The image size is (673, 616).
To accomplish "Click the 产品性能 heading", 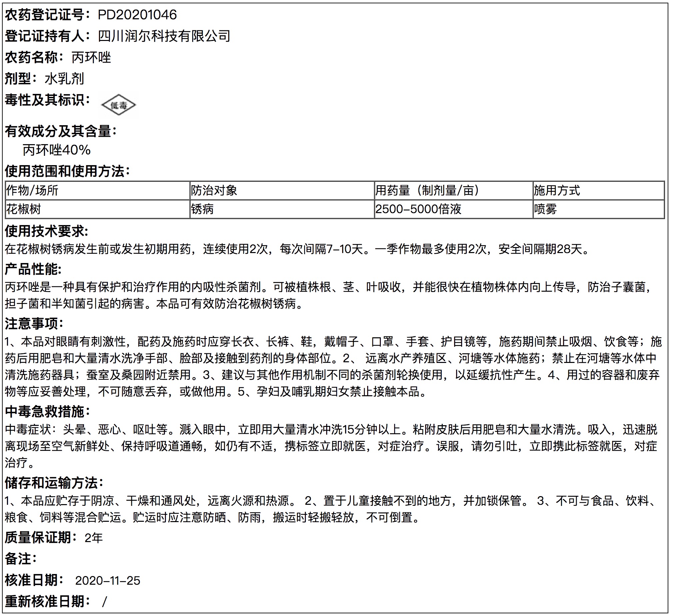I will pyautogui.click(x=33, y=269).
